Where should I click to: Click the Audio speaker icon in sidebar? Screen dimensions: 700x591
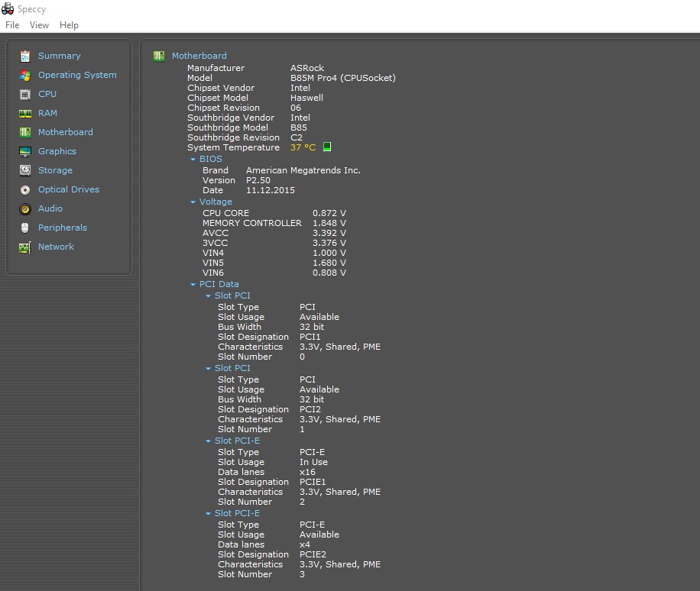click(25, 208)
